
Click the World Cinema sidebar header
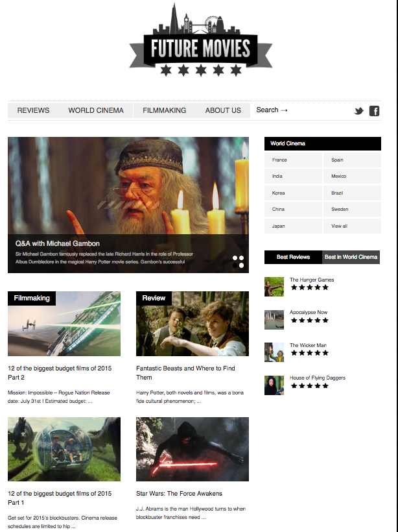323,143
